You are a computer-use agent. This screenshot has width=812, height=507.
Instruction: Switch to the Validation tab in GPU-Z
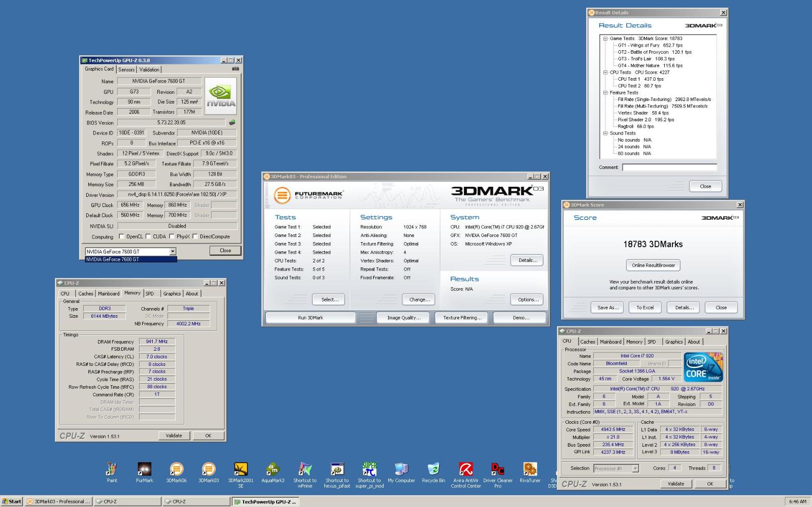pyautogui.click(x=149, y=70)
